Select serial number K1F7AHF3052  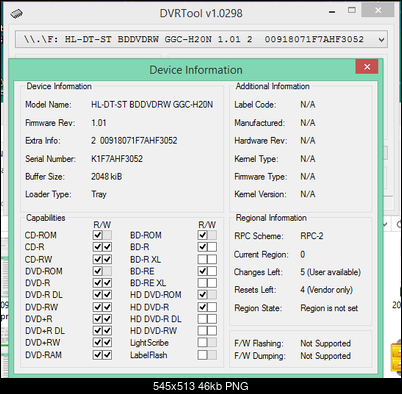point(117,159)
